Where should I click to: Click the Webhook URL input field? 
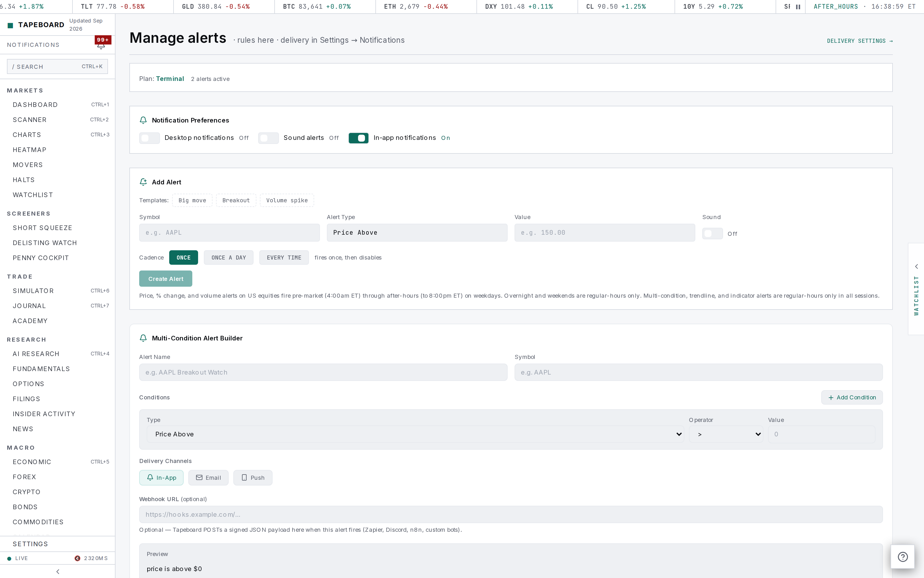[511, 514]
